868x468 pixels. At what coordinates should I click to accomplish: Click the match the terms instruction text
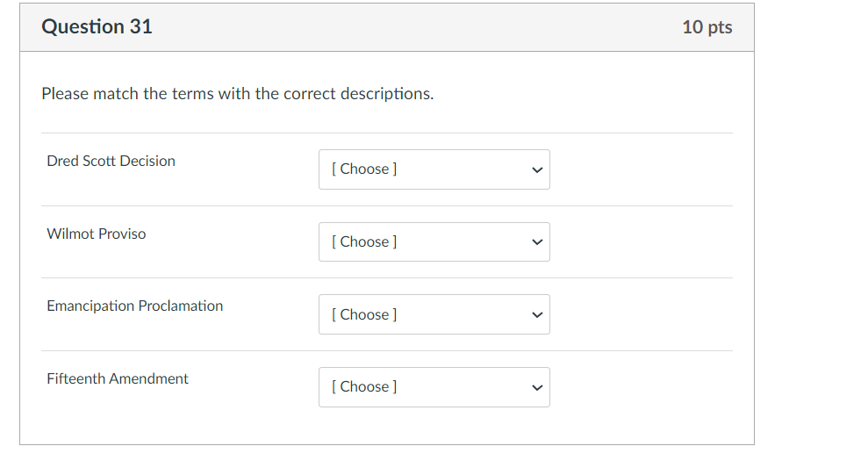[x=237, y=93]
